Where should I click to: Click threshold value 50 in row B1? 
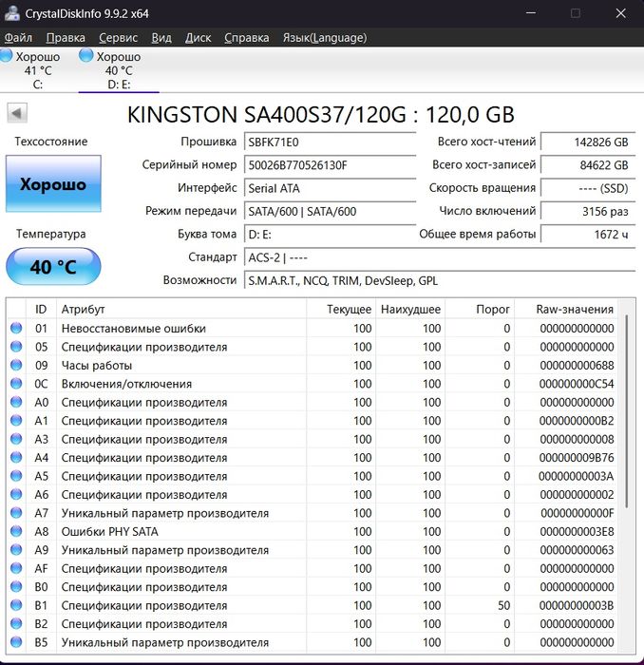click(x=503, y=605)
